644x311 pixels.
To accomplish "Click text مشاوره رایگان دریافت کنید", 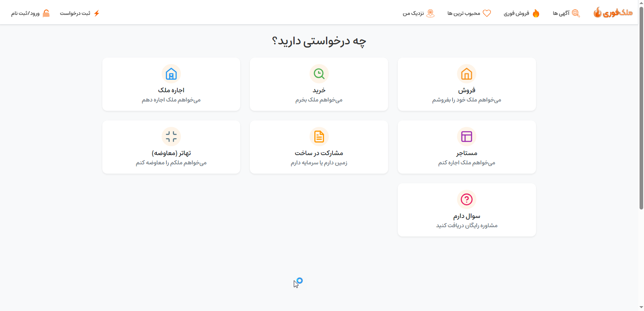I will pos(467,226).
